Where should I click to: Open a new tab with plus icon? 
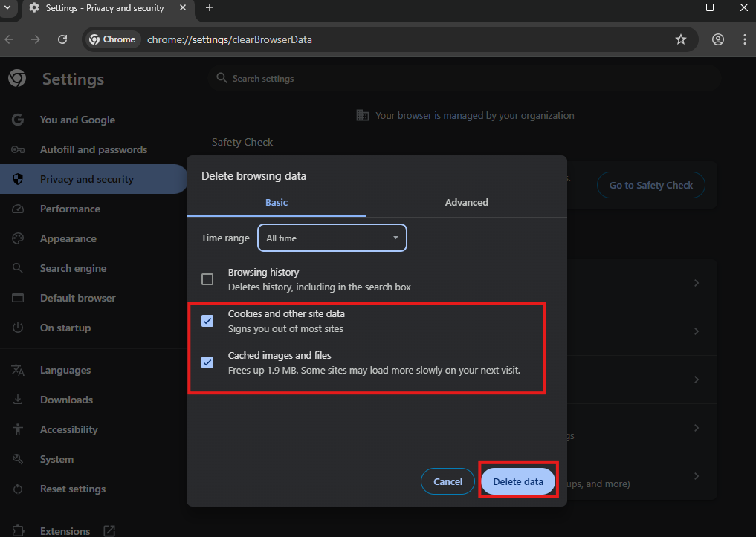point(210,8)
